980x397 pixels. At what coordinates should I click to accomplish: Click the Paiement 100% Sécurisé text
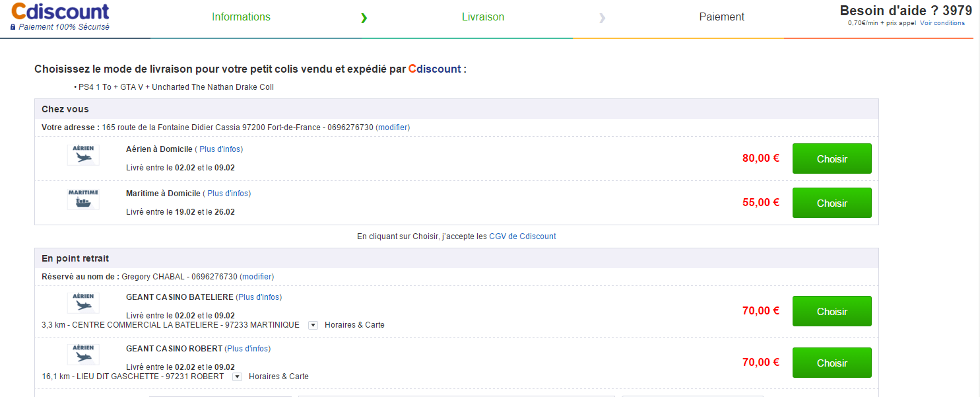pyautogui.click(x=64, y=27)
